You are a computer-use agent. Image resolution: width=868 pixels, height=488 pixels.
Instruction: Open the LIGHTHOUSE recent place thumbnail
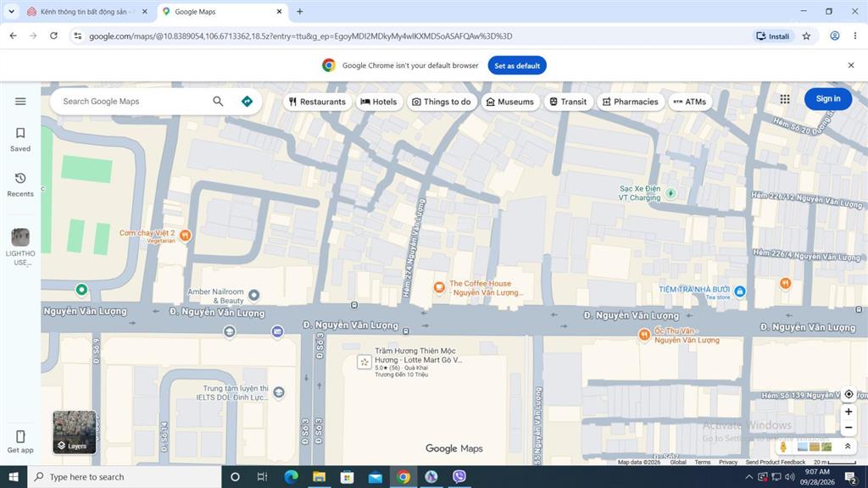pos(20,237)
